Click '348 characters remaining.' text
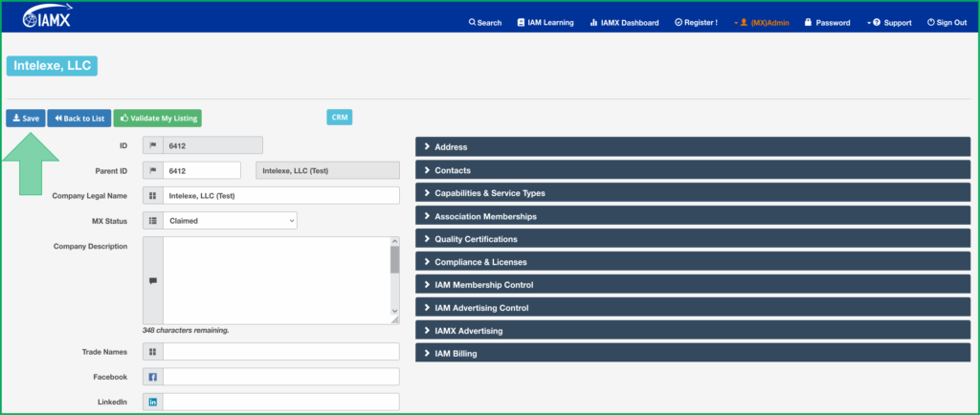Image resolution: width=980 pixels, height=415 pixels. 186,330
